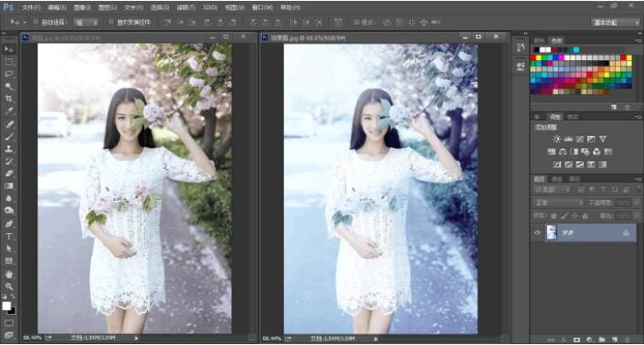Toggle Lock Image Pixels brush icon
644x345 pixels.
tap(565, 215)
